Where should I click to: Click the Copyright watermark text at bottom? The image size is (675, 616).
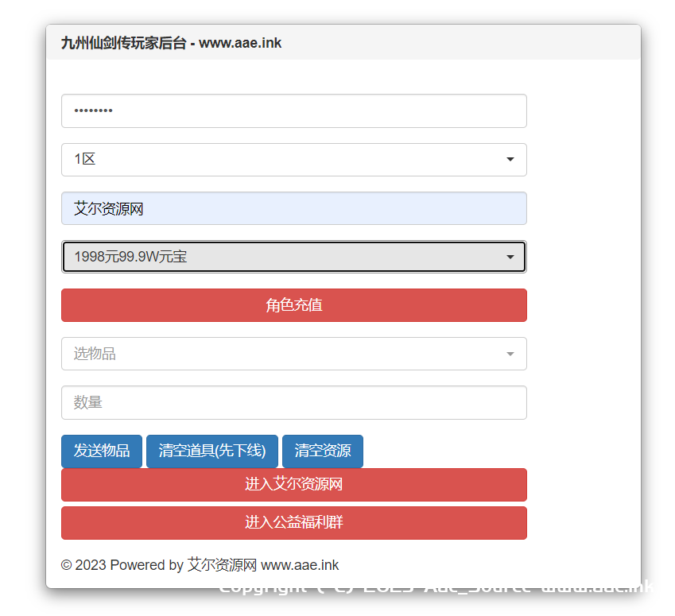click(435, 588)
